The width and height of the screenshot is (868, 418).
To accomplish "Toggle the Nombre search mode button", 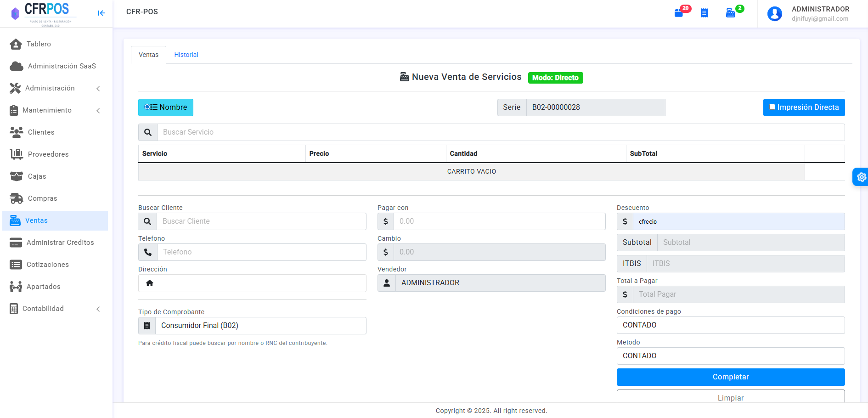I will coord(166,107).
